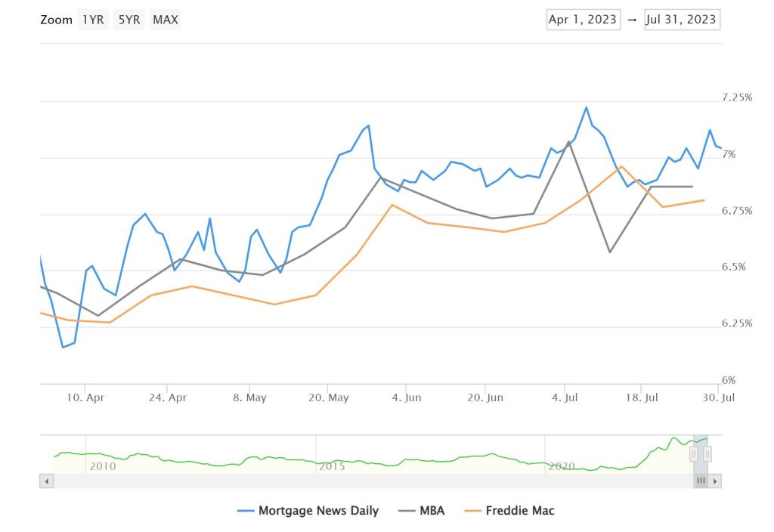The width and height of the screenshot is (774, 532).
Task: Click the navigator right range handle
Action: click(x=707, y=453)
